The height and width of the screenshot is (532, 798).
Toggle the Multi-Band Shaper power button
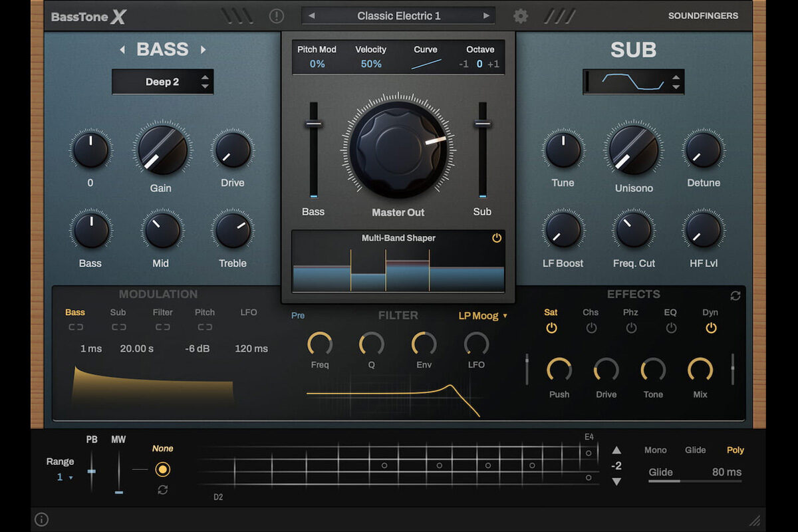(x=497, y=238)
